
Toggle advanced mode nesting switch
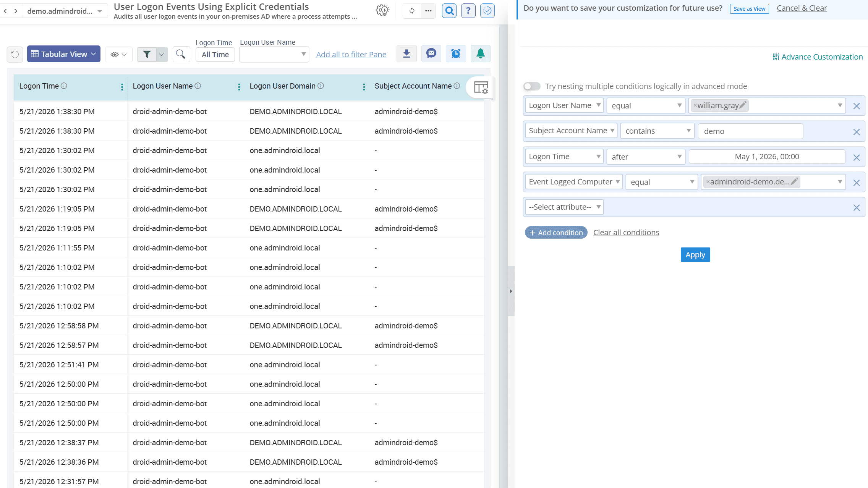click(532, 86)
